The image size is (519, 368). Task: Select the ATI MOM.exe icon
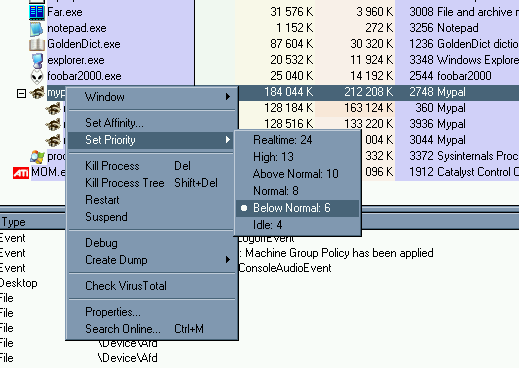[x=21, y=173]
